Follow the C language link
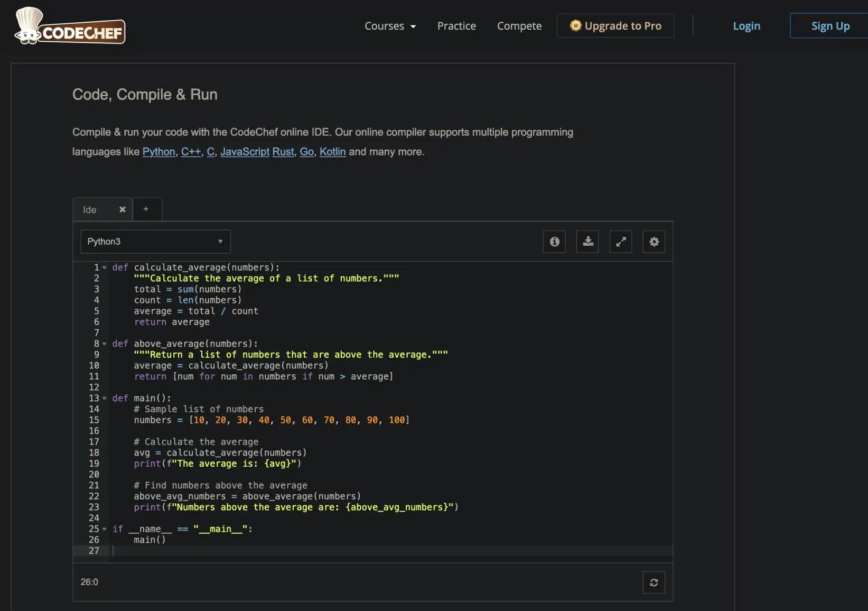 210,152
